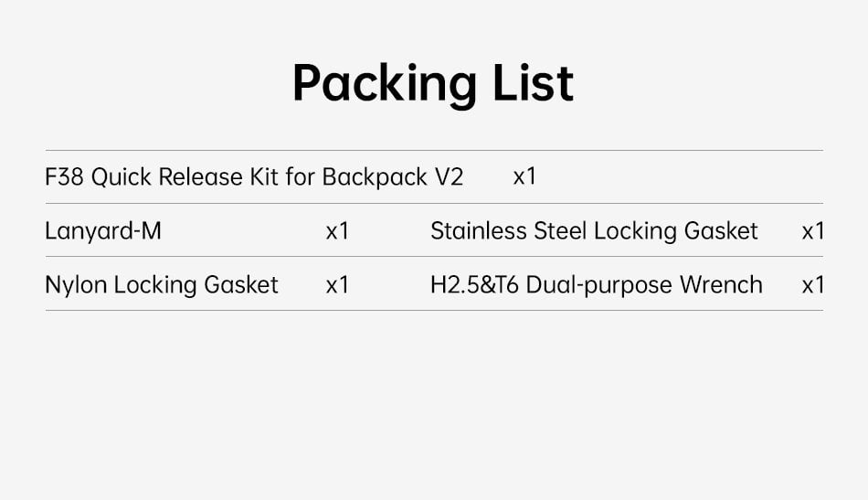Select F38 Quick Release Kit for Backpack V2 text

(x=253, y=177)
